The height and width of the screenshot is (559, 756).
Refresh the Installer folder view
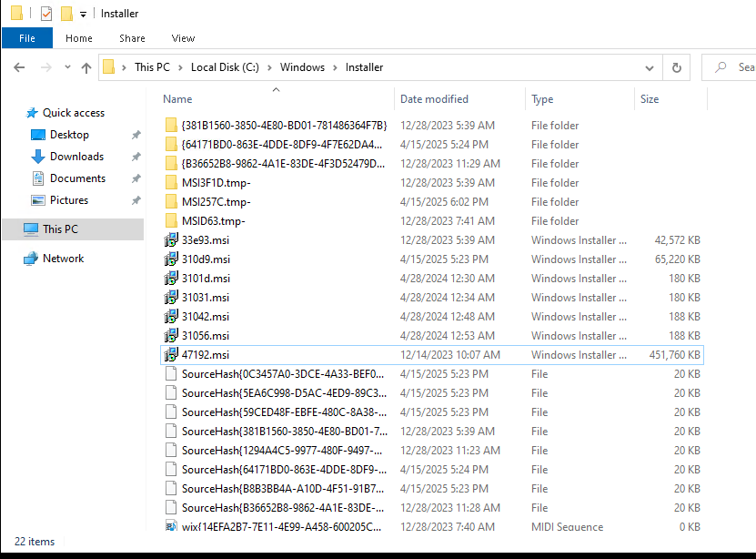676,67
